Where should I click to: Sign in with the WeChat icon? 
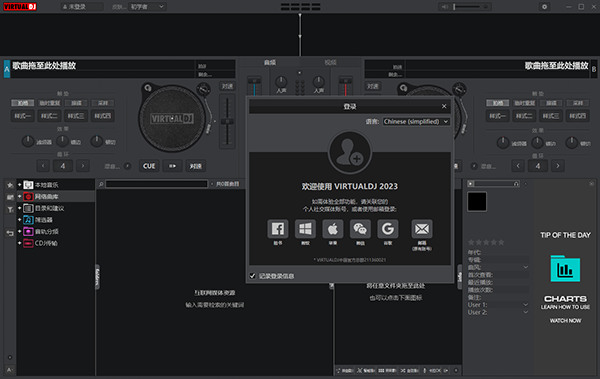point(360,229)
